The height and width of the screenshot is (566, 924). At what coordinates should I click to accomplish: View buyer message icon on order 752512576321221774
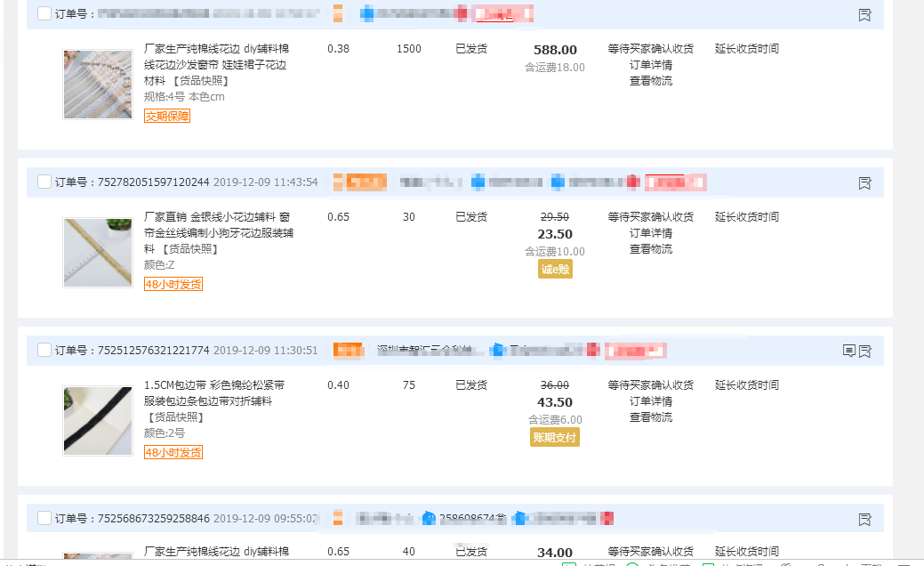point(848,352)
